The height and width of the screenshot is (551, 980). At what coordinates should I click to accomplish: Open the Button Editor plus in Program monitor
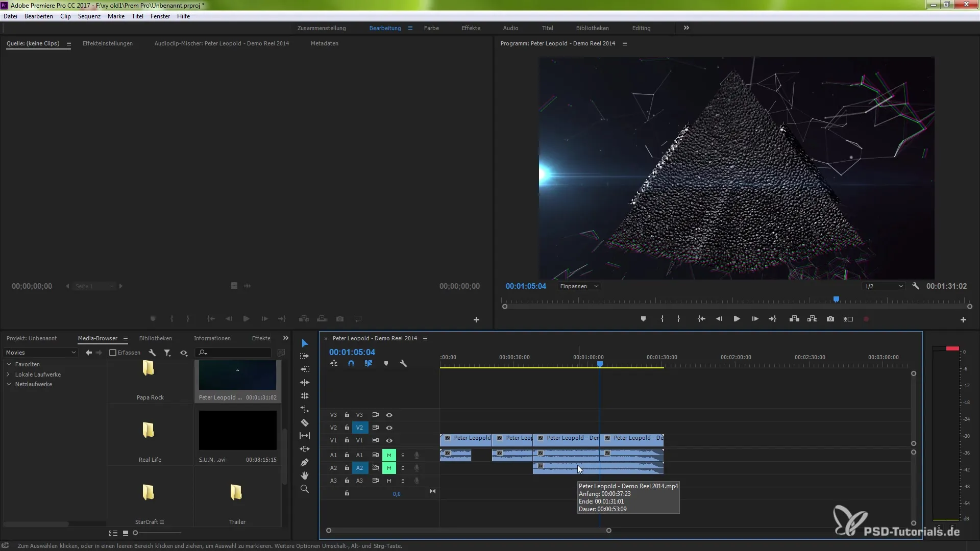(963, 319)
